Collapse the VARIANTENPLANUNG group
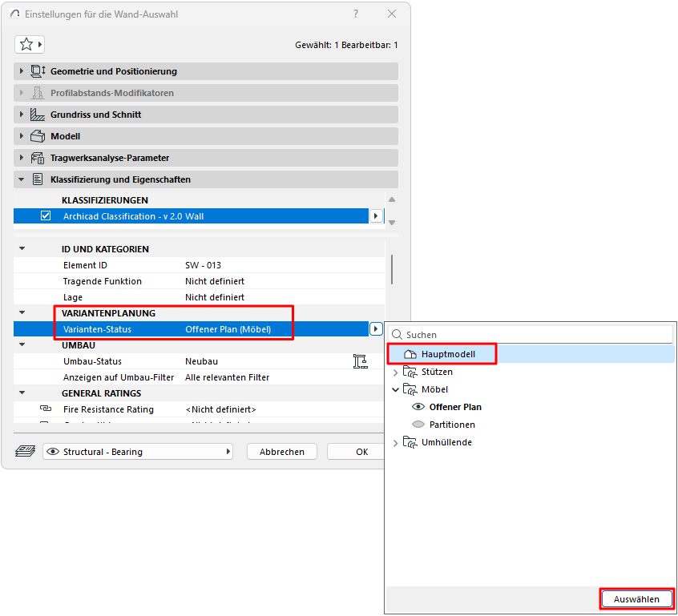Viewport: 678px width, 616px height. tap(22, 312)
